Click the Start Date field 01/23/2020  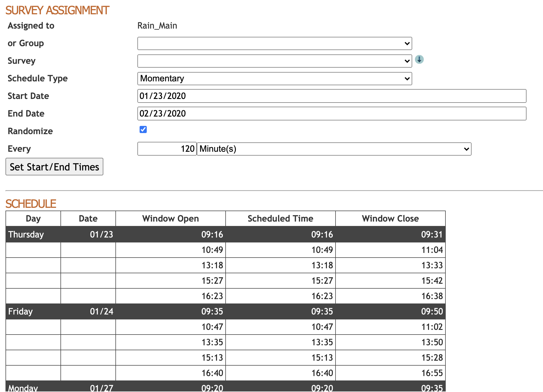coord(331,96)
